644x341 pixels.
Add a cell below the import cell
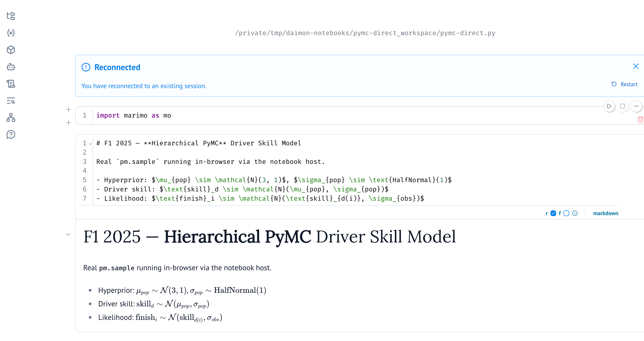(68, 123)
